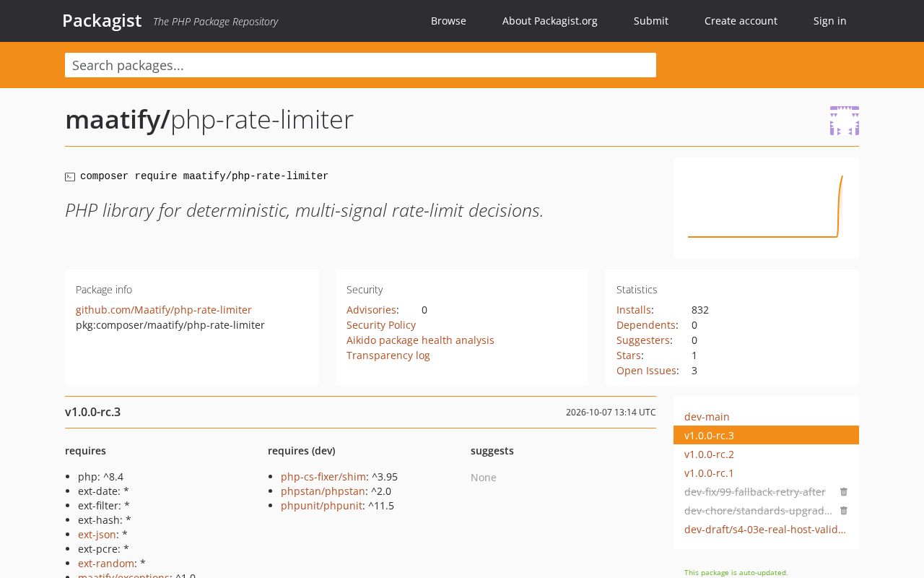The height and width of the screenshot is (578, 924).
Task: Delete the dev-fix/99-fallback-retry-after version
Action: pos(843,492)
